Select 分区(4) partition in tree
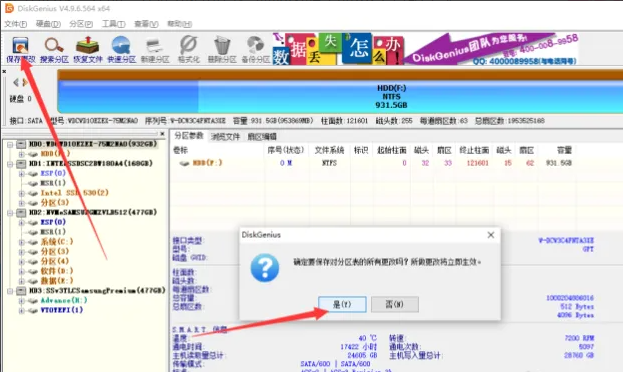 [54, 261]
